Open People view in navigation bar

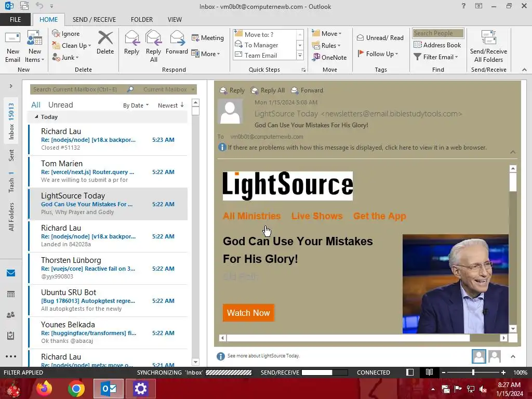point(11,315)
